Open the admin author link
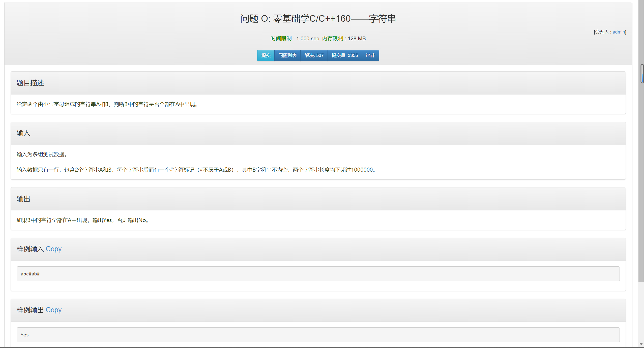 tap(619, 32)
